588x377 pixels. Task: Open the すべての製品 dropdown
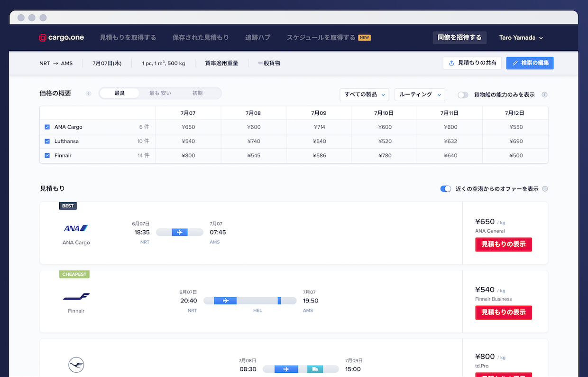point(364,94)
